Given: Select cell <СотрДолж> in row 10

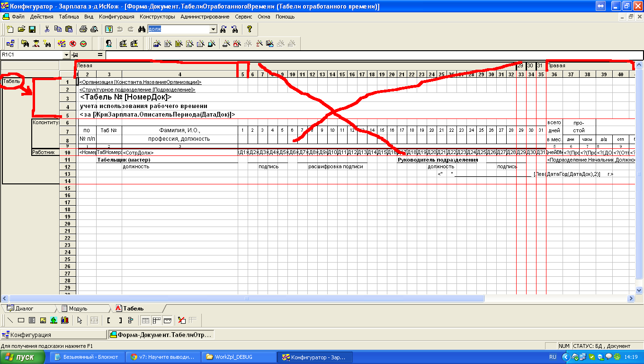Looking at the screenshot, I should point(179,153).
